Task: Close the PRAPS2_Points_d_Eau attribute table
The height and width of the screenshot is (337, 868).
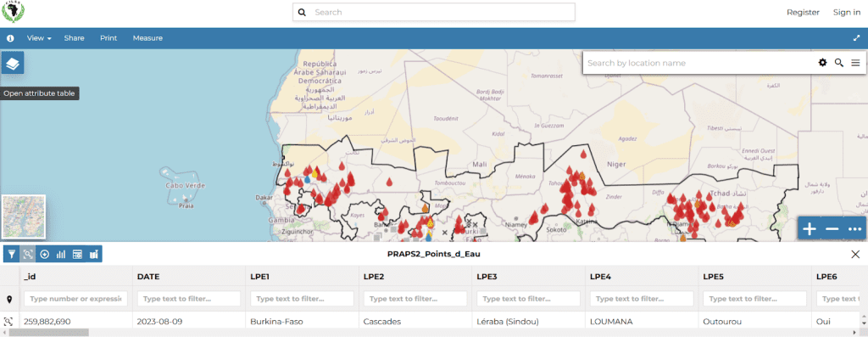Action: 855,255
